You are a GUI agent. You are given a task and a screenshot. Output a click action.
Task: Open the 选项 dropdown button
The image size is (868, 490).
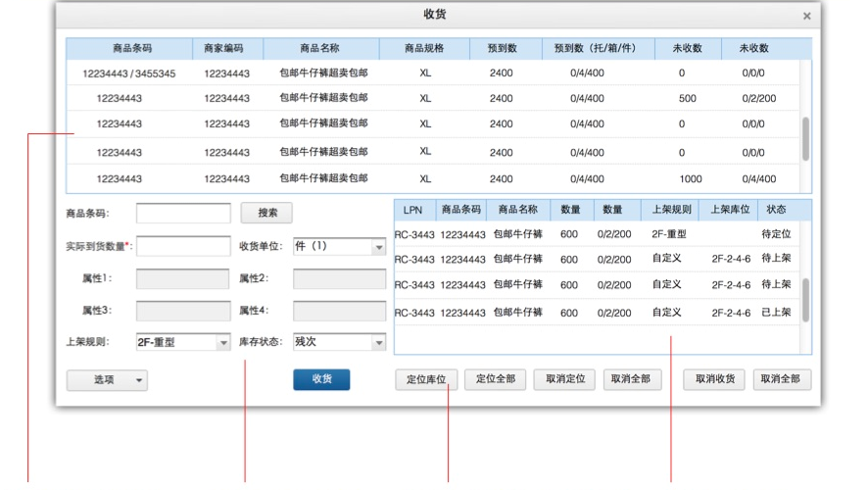tap(107, 380)
